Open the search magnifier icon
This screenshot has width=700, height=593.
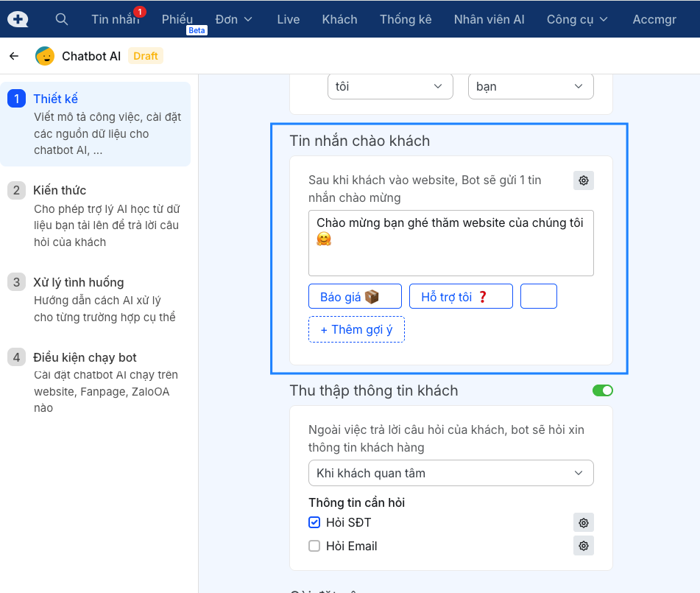[62, 19]
